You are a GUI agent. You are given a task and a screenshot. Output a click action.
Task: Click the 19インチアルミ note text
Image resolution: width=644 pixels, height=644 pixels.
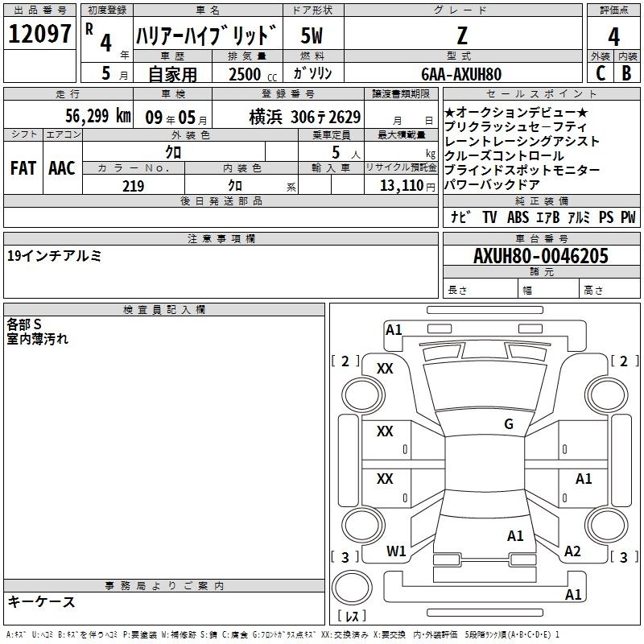coord(54,256)
